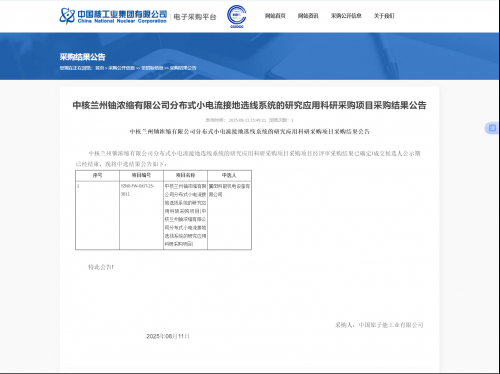Open the floating side widget icon
This screenshot has width=500, height=374.
(x=492, y=128)
